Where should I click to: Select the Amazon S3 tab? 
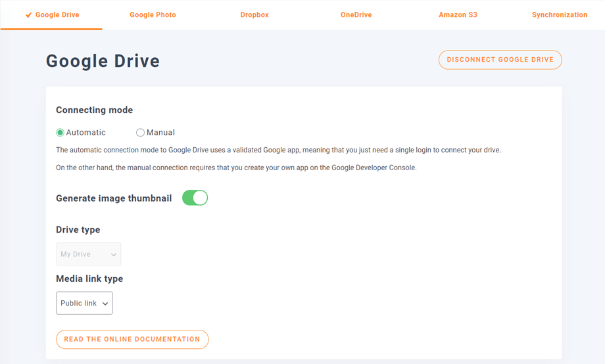[x=458, y=15]
